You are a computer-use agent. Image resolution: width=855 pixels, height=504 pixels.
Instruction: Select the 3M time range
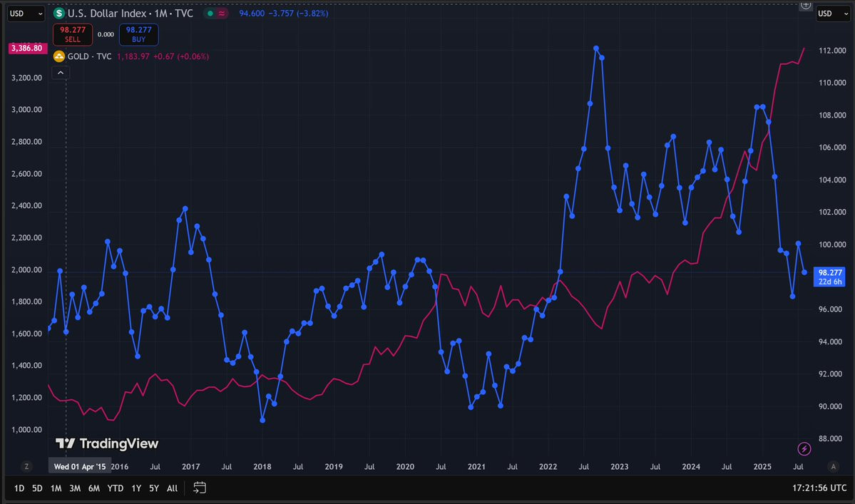click(x=75, y=488)
